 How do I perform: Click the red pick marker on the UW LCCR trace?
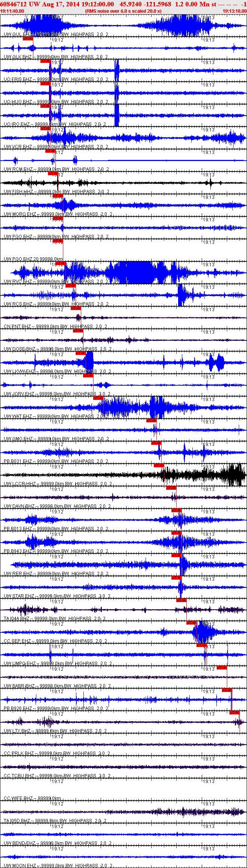[159, 465]
